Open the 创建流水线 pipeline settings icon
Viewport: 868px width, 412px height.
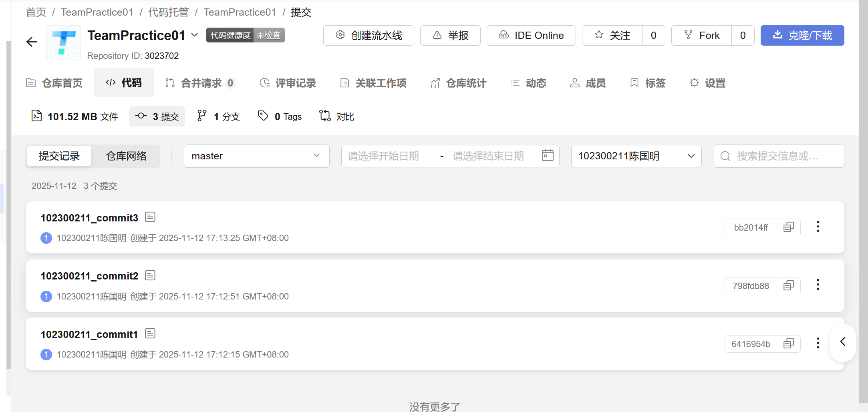pos(340,35)
